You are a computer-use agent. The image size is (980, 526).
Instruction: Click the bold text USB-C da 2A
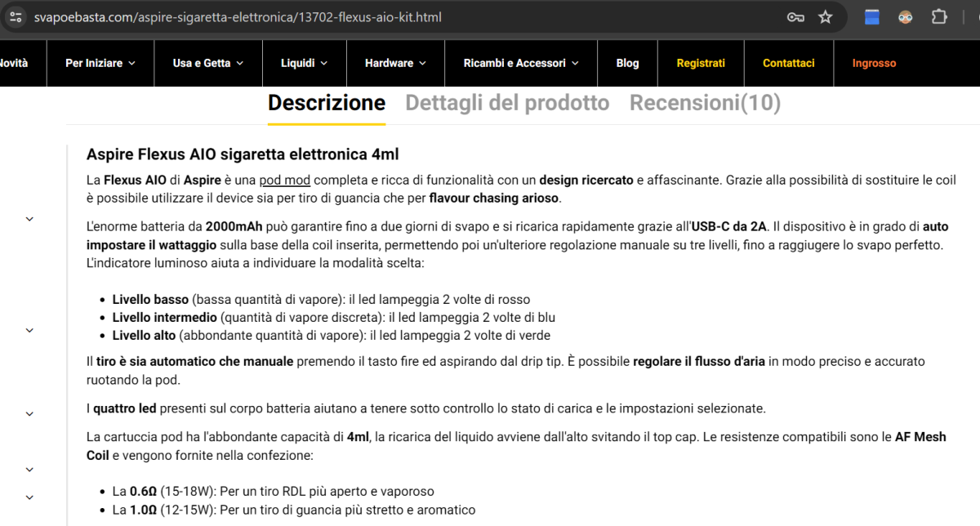click(729, 226)
